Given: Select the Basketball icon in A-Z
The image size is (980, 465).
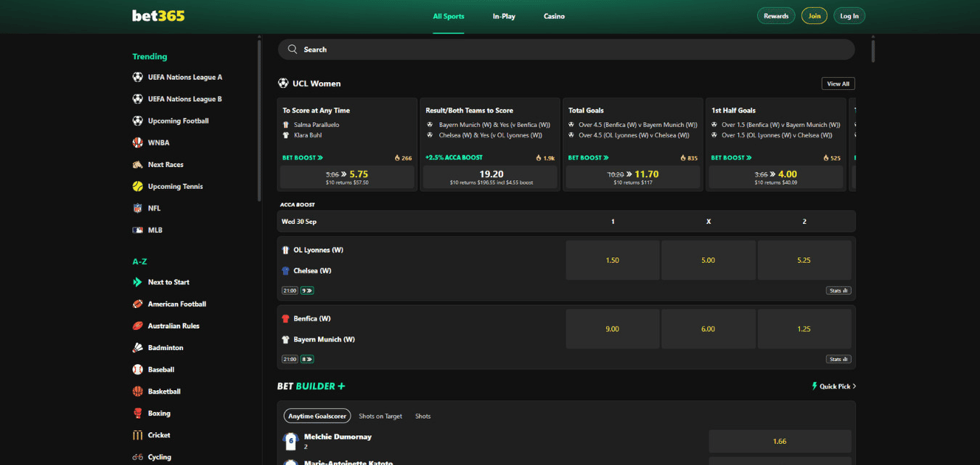Looking at the screenshot, I should click(x=137, y=391).
